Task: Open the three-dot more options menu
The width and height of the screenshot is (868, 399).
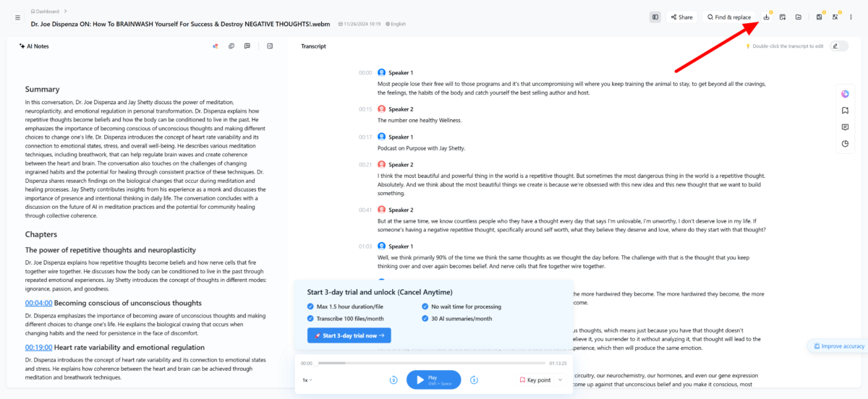Action: pyautogui.click(x=852, y=17)
